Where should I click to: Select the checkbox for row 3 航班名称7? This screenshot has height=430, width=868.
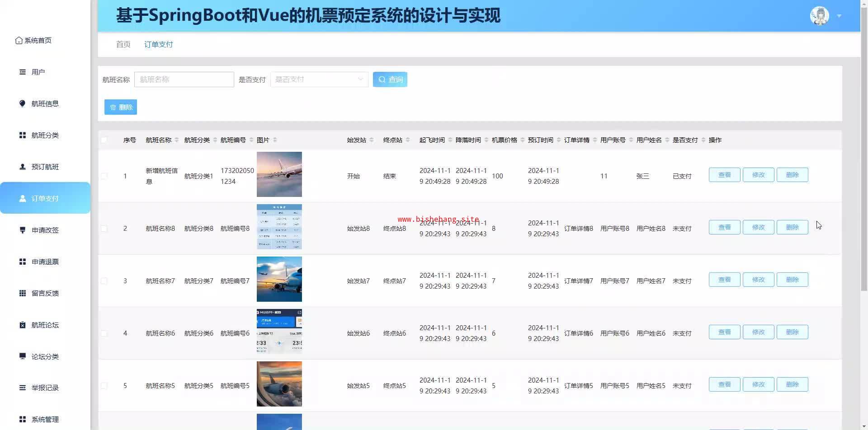tap(104, 281)
